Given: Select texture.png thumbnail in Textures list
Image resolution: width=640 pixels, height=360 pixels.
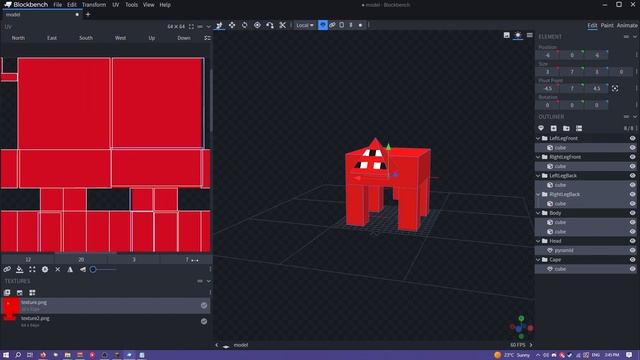Looking at the screenshot, I should coord(11,305).
